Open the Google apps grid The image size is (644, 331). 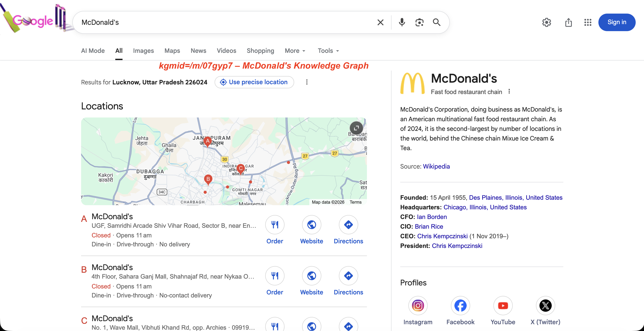pyautogui.click(x=587, y=22)
